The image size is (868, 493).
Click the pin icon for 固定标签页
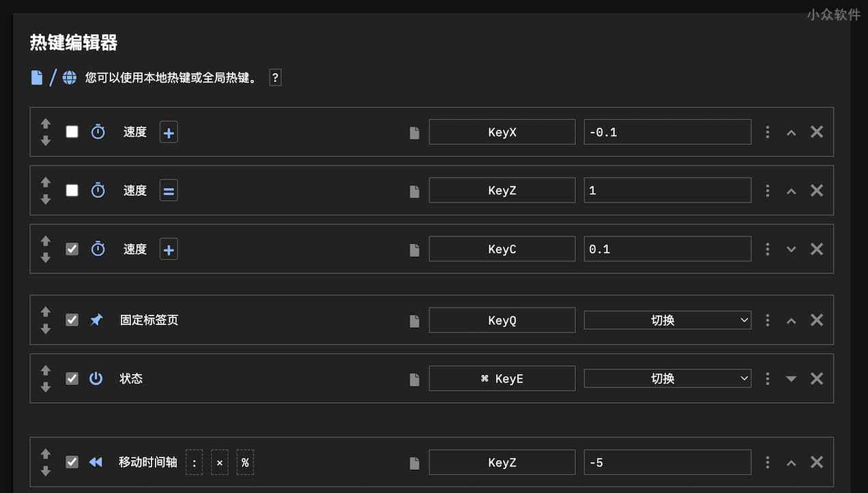[x=96, y=320]
